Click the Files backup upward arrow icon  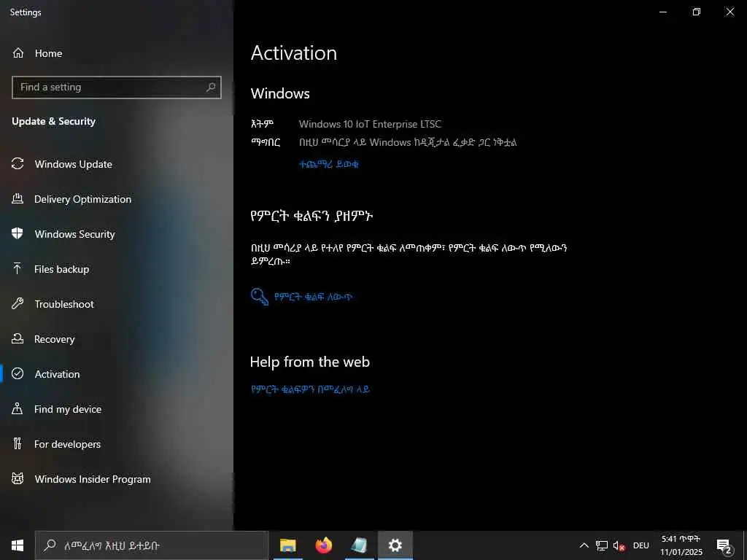click(18, 268)
